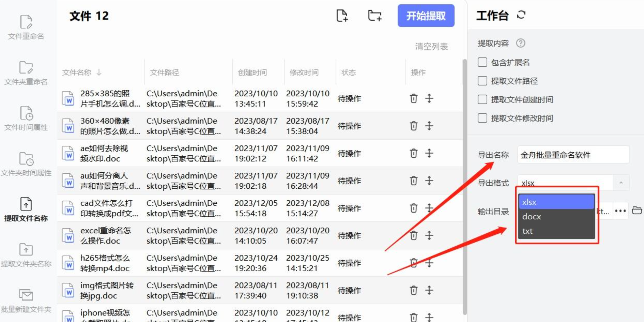Image resolution: width=644 pixels, height=322 pixels.
Task: Click the 开始提取 button
Action: coord(426,16)
